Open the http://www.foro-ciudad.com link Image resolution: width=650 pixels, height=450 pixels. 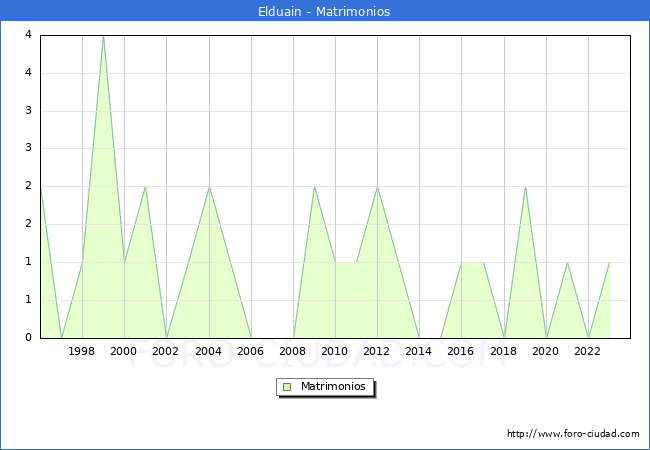coord(573,433)
